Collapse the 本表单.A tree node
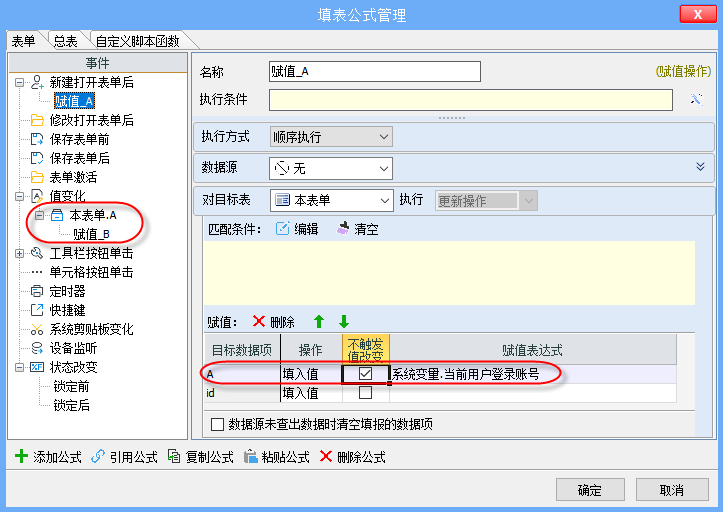723x512 pixels. tap(40, 215)
